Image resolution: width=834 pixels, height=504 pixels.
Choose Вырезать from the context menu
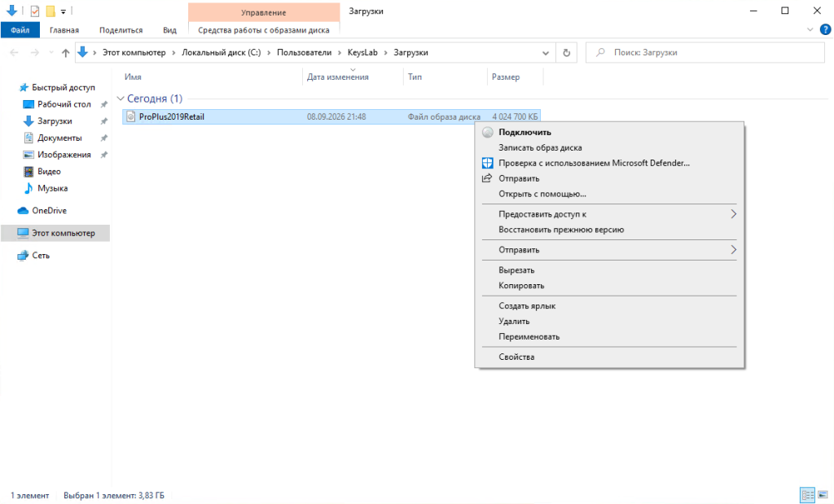pyautogui.click(x=609, y=270)
